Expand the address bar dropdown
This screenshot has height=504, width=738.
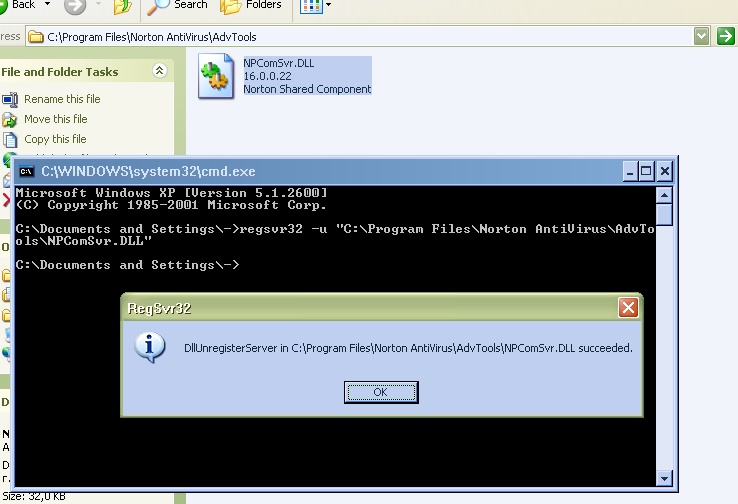click(702, 37)
